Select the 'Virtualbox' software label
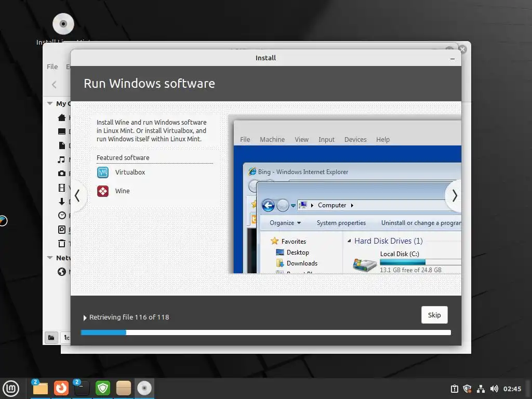Image resolution: width=532 pixels, height=399 pixels. tap(130, 172)
